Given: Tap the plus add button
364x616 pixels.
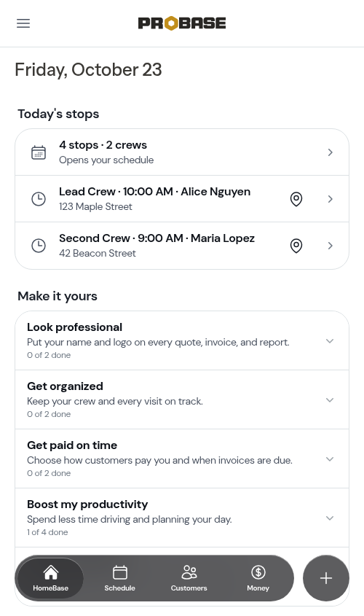Looking at the screenshot, I should (x=326, y=578).
